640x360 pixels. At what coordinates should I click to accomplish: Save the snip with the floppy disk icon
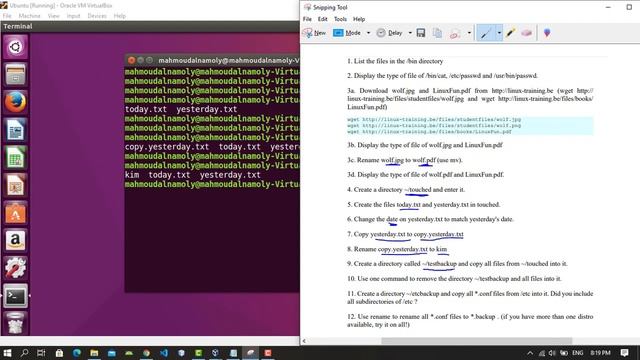[x=421, y=33]
